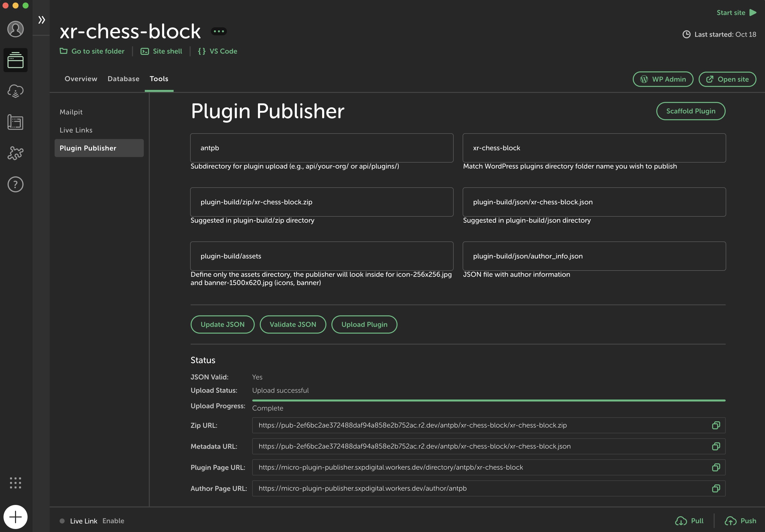Open the site options three-dot menu
This screenshot has width=765, height=532.
[219, 31]
